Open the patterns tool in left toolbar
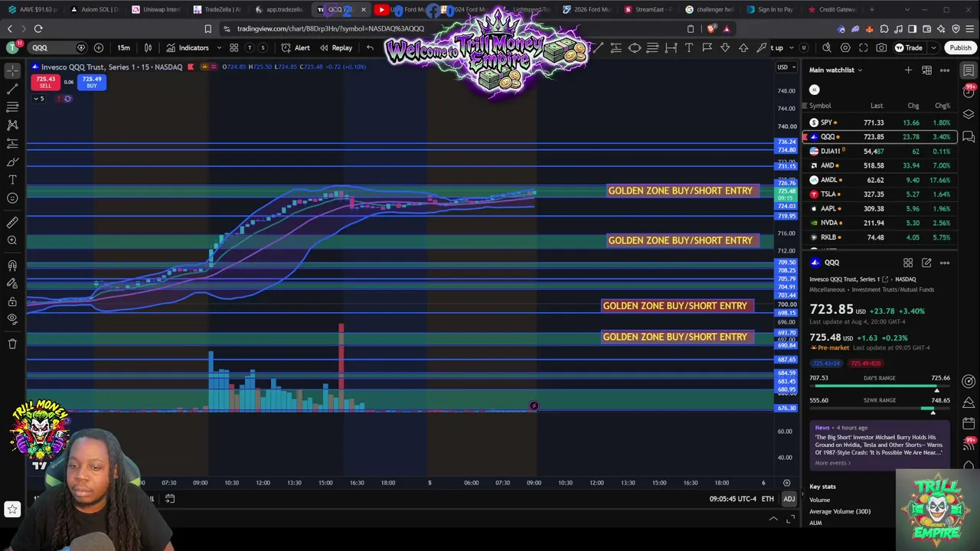The image size is (980, 551). point(12,125)
